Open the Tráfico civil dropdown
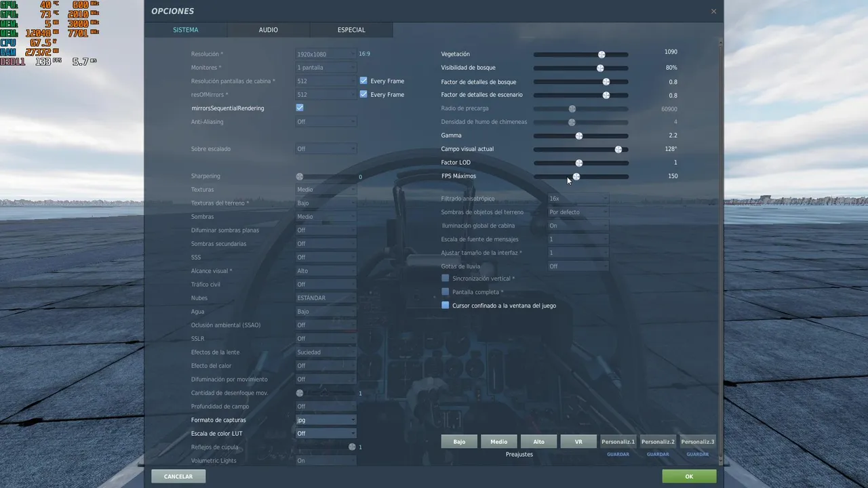 (x=325, y=285)
